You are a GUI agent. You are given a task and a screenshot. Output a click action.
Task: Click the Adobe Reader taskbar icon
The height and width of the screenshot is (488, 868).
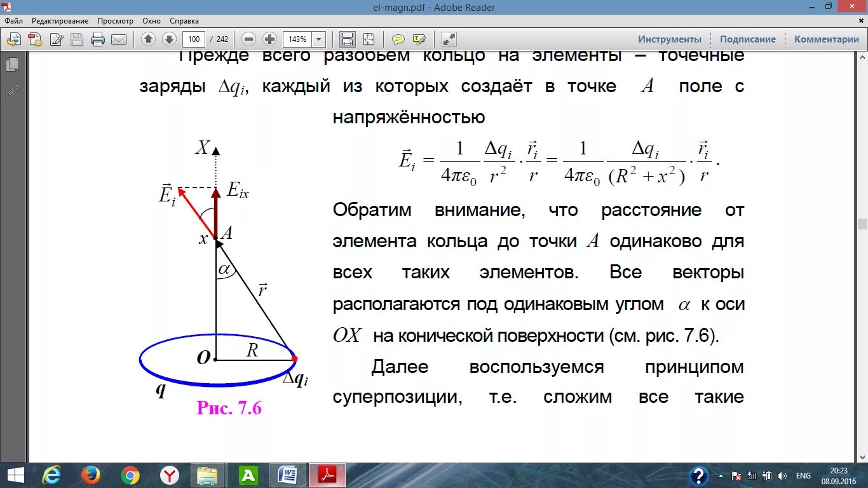(x=327, y=475)
